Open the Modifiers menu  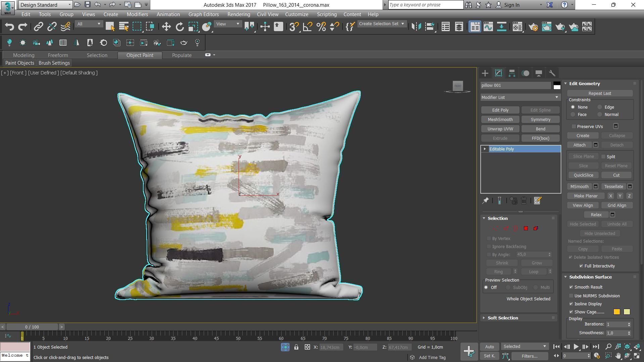(x=137, y=14)
